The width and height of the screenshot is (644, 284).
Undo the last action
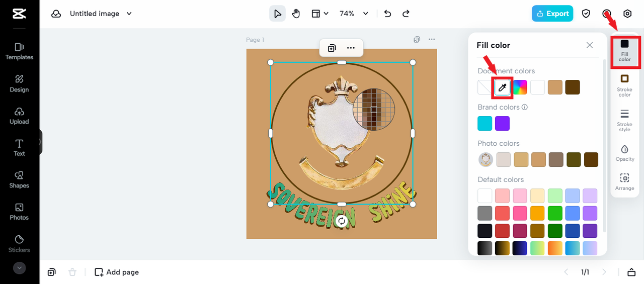(387, 14)
